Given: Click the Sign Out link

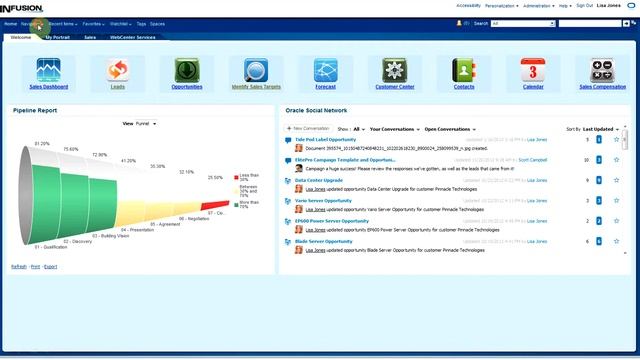Looking at the screenshot, I should point(584,6).
